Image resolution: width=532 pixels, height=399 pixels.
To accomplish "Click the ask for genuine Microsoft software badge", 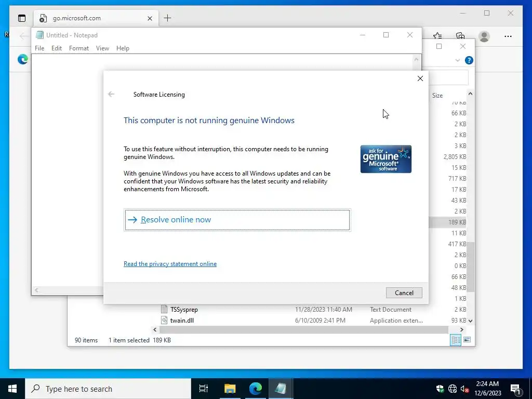I will click(x=386, y=159).
